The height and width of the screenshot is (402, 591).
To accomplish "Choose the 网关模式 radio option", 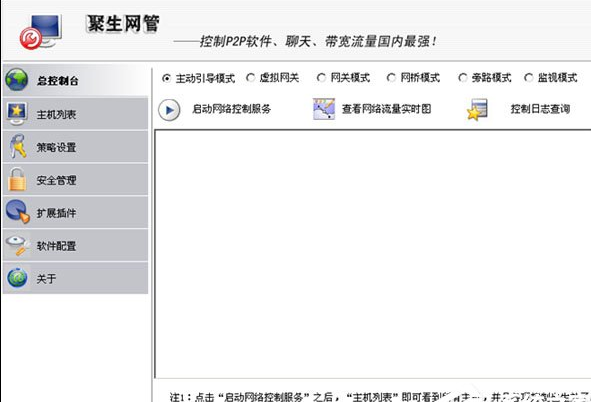I will (x=321, y=78).
